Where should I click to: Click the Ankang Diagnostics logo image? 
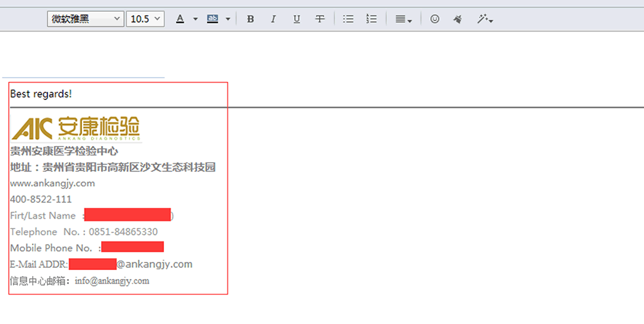(x=76, y=128)
